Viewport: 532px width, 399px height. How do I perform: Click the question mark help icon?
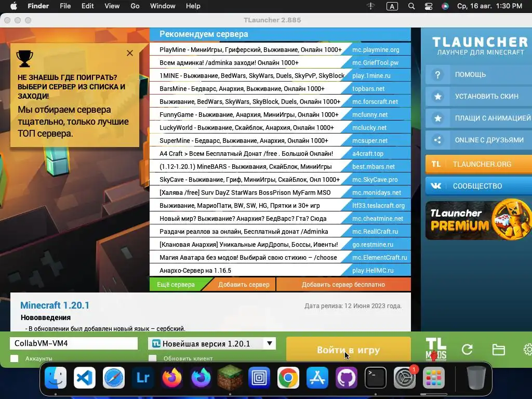[x=437, y=75]
